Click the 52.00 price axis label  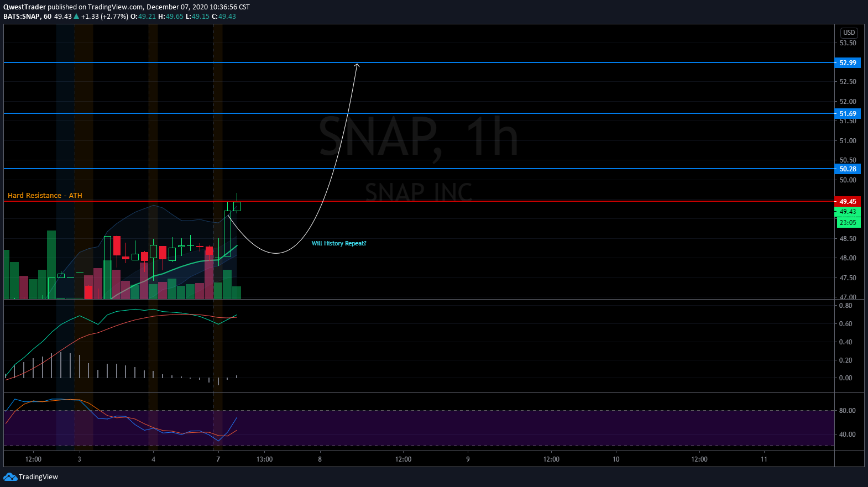coord(848,102)
